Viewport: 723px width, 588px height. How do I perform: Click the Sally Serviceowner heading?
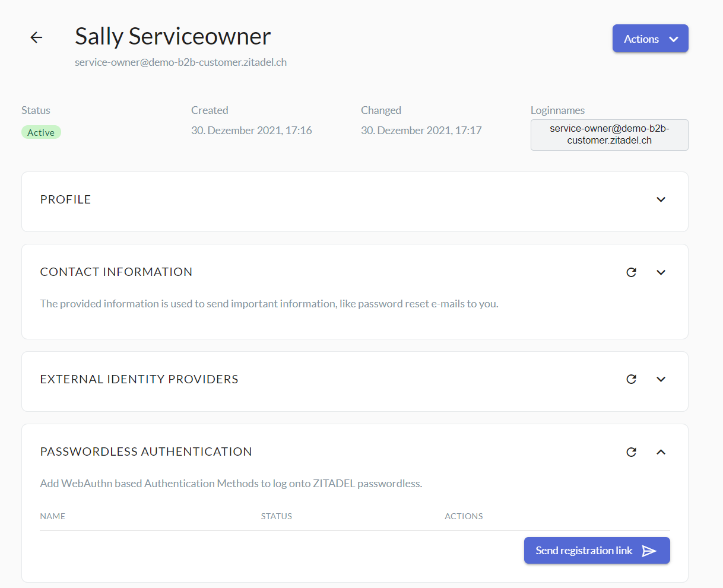[x=172, y=36]
